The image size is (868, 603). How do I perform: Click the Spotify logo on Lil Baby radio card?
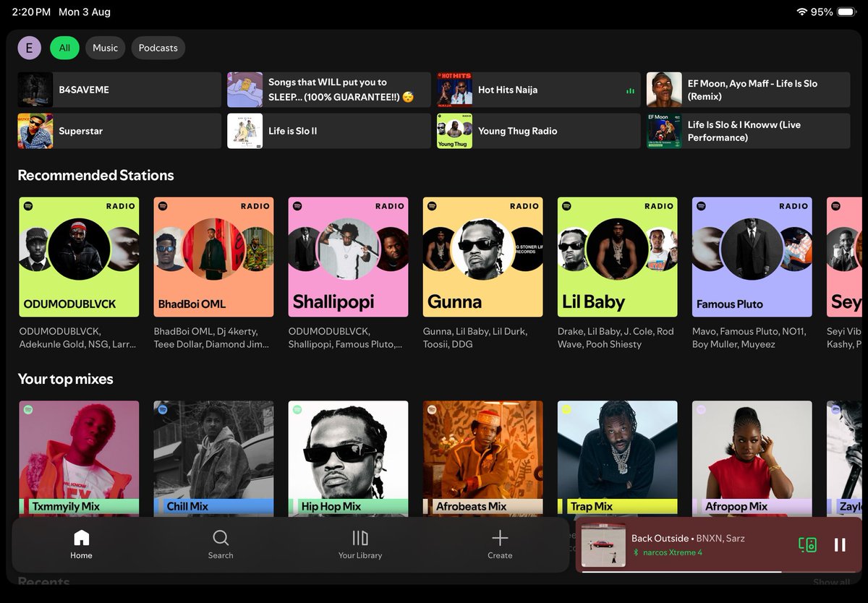coord(566,206)
